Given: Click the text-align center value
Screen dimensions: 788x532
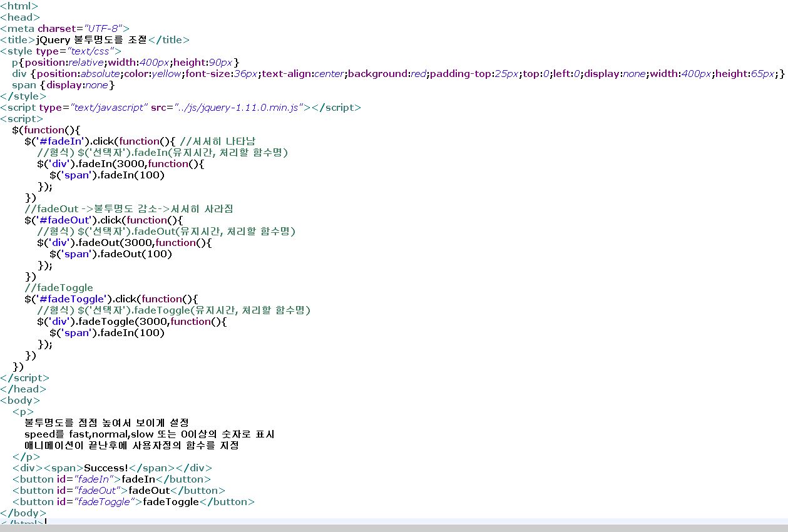Looking at the screenshot, I should tap(303, 73).
